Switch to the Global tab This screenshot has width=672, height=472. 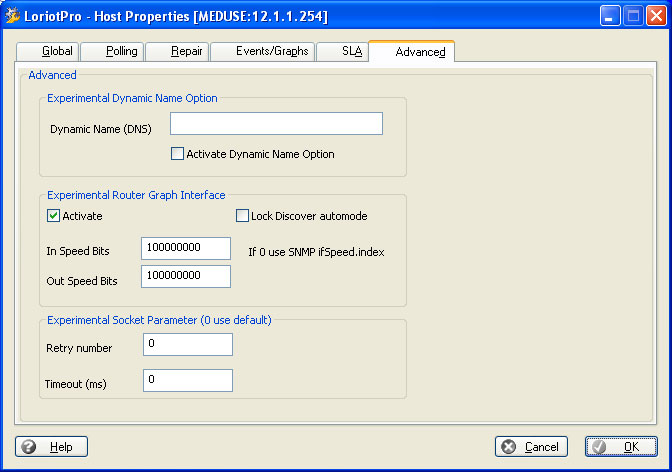click(57, 51)
